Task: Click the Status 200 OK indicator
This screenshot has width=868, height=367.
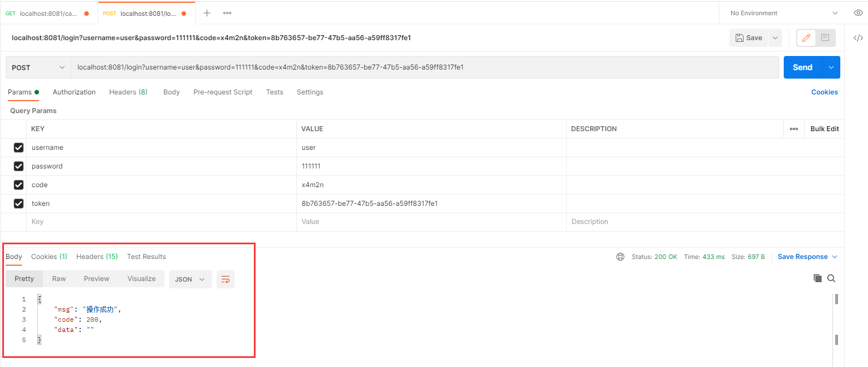Action: (x=654, y=257)
